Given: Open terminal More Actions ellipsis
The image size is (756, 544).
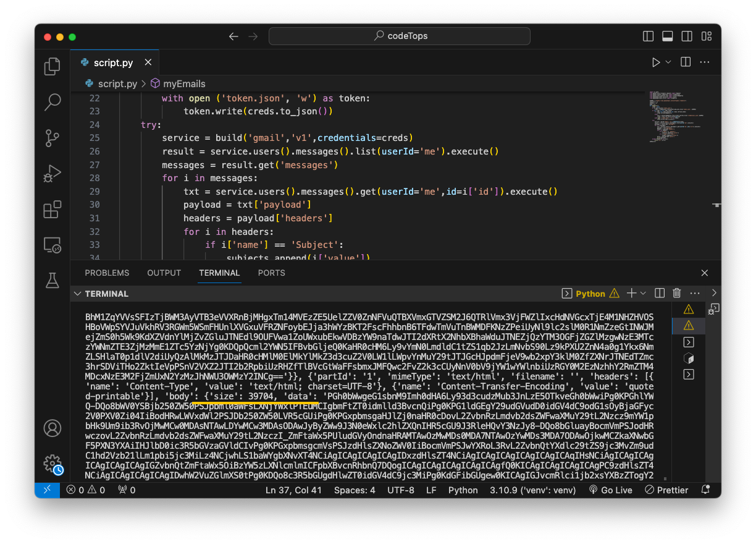Looking at the screenshot, I should [x=695, y=293].
